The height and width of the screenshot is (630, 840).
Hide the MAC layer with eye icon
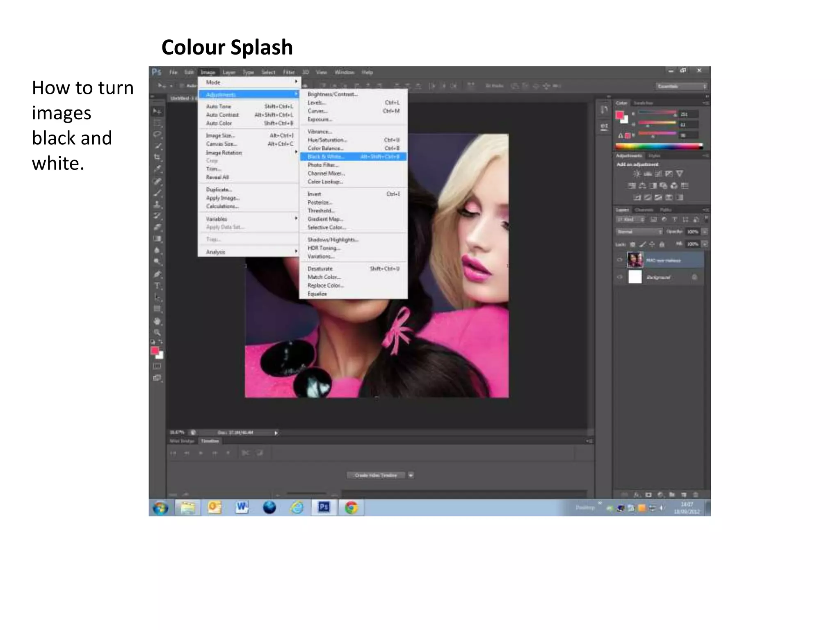(620, 260)
